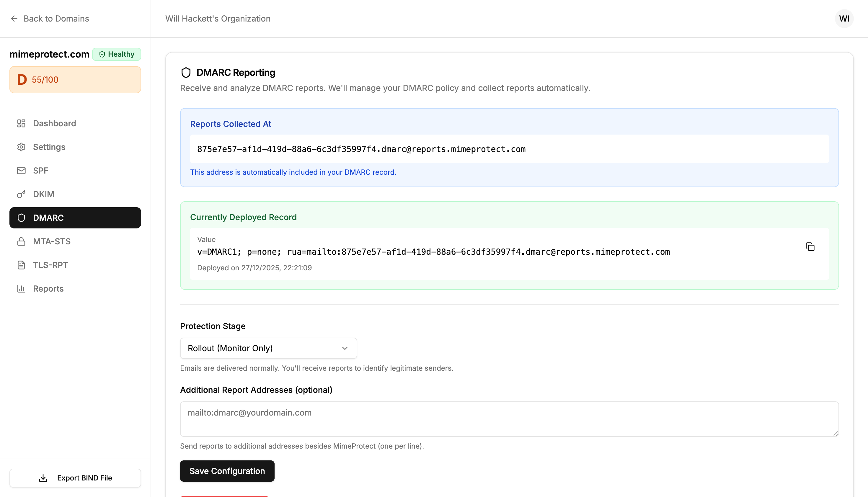Click the Export BIND File button

point(75,478)
